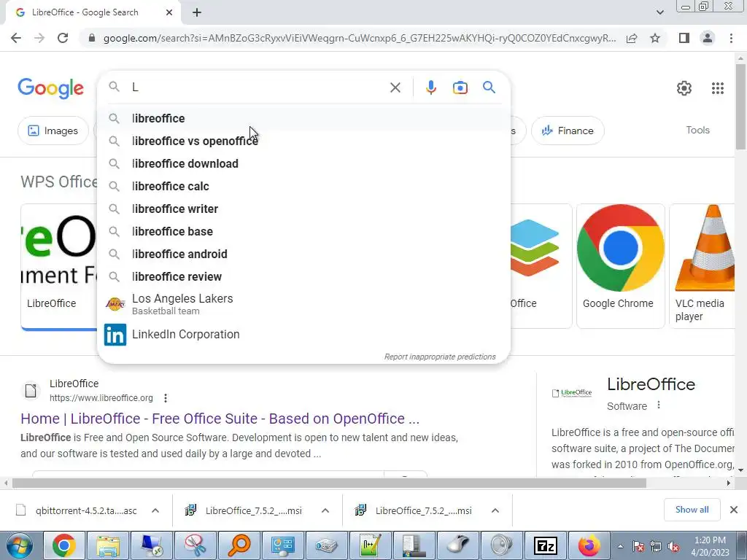This screenshot has width=747, height=560.
Task: Open the Chrome profile menu
Action: click(x=708, y=38)
